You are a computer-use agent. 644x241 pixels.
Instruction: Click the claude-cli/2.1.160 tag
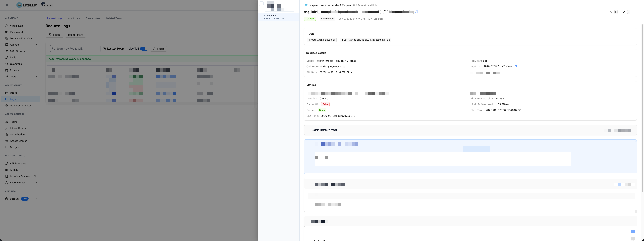365,40
